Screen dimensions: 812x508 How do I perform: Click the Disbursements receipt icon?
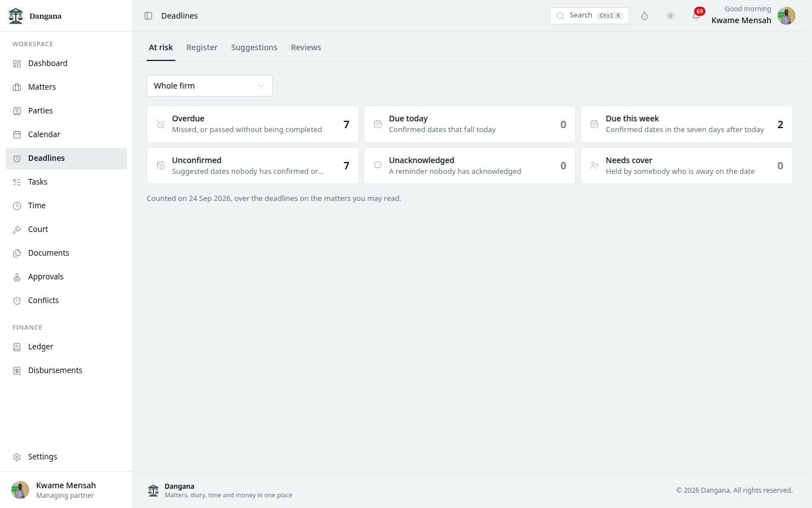pos(17,371)
